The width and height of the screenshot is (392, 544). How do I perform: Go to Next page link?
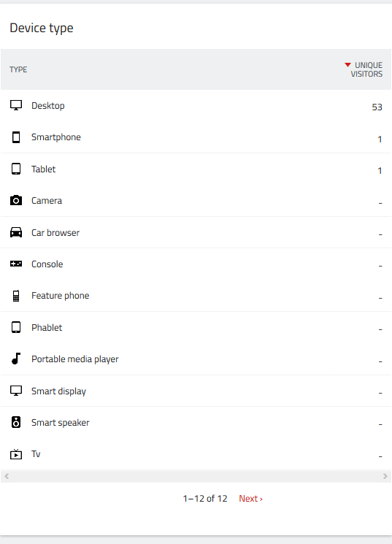point(250,499)
